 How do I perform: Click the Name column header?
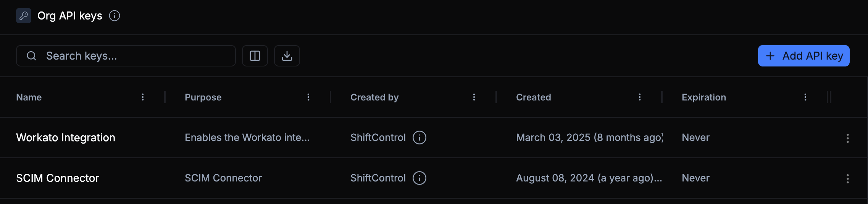tap(29, 97)
